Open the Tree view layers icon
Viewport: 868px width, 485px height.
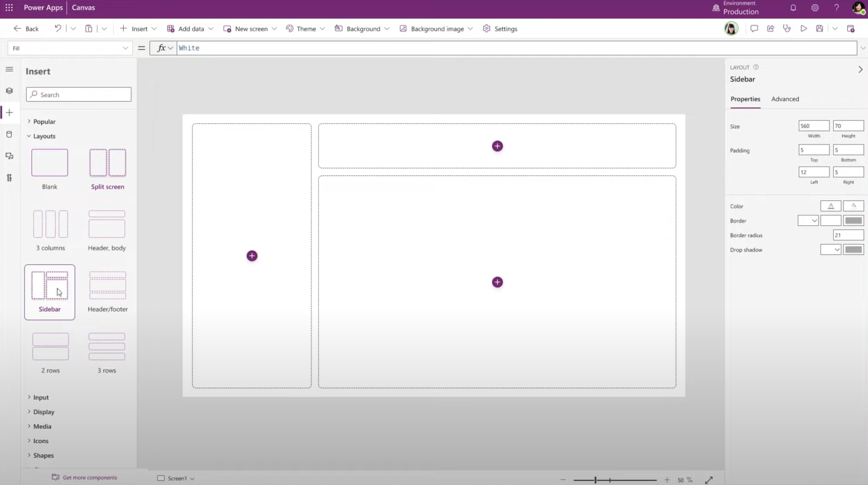pyautogui.click(x=9, y=91)
